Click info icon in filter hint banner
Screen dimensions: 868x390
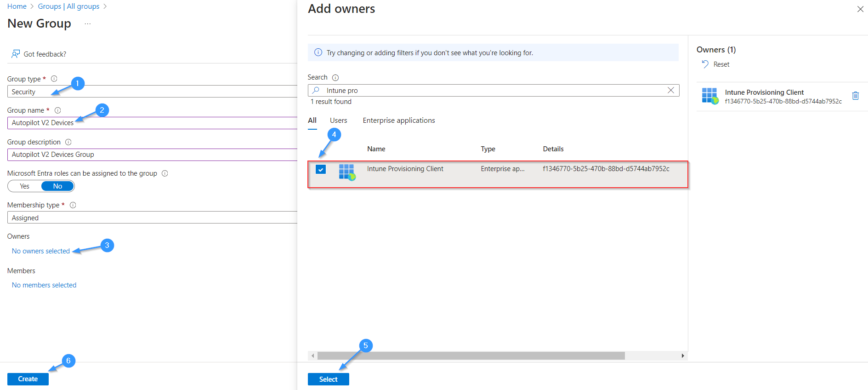[318, 52]
